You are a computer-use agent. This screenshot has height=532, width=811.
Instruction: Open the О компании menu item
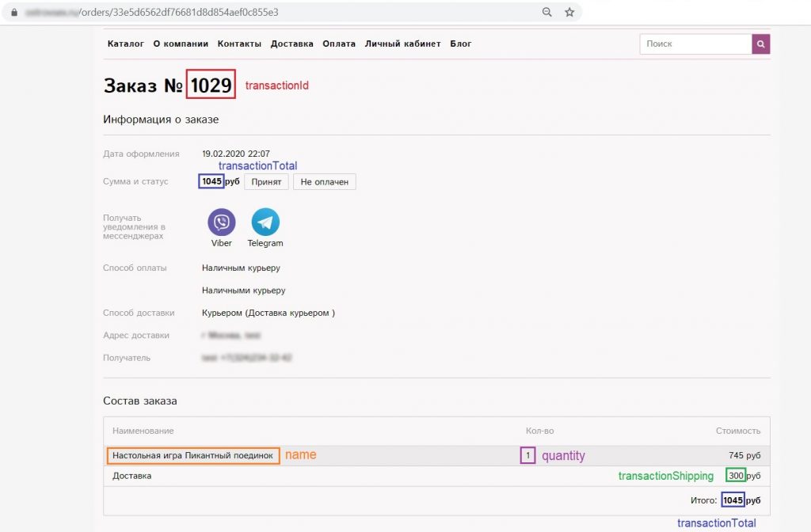pos(181,44)
